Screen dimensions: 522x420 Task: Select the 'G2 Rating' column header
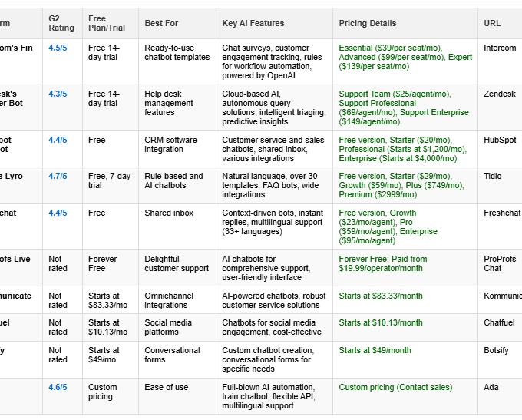[x=61, y=24]
